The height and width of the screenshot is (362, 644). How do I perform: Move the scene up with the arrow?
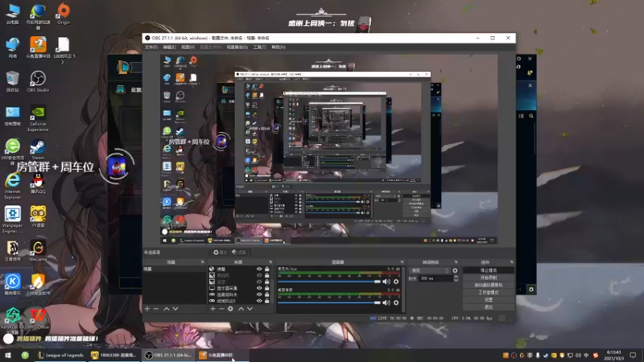(167, 309)
